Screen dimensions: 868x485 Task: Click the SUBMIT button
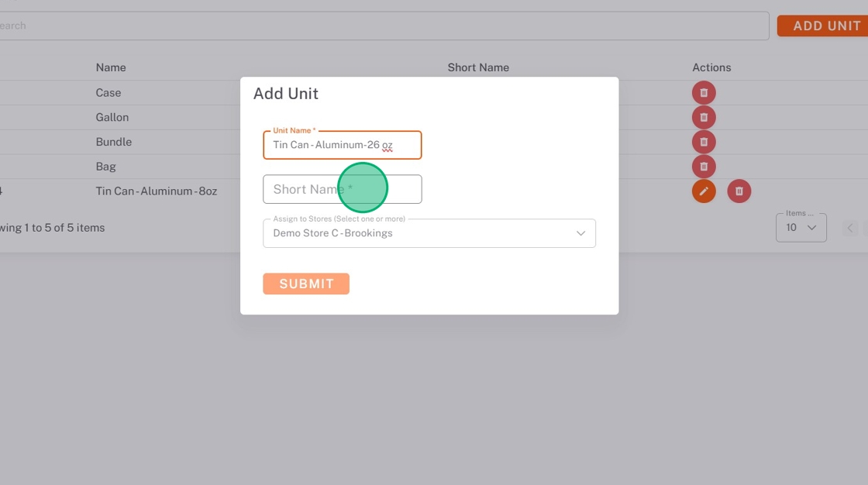(x=306, y=284)
